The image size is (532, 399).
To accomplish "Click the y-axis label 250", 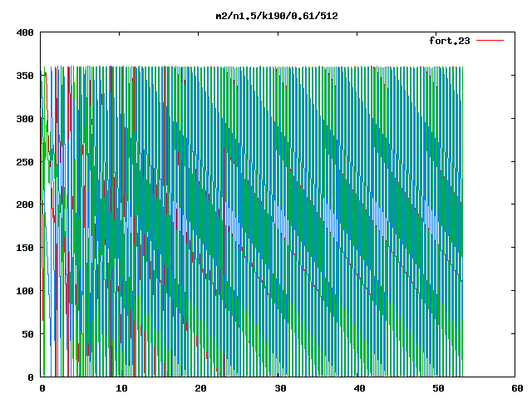I will coord(25,162).
